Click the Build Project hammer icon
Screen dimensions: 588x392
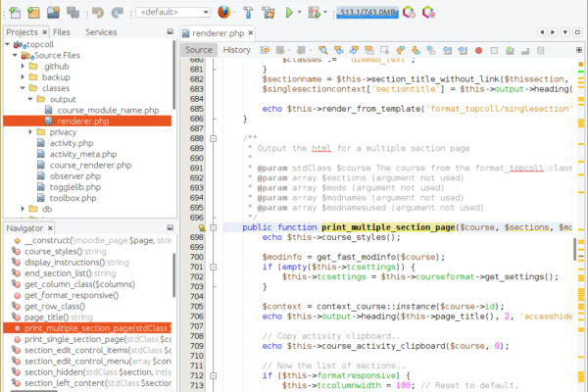248,13
